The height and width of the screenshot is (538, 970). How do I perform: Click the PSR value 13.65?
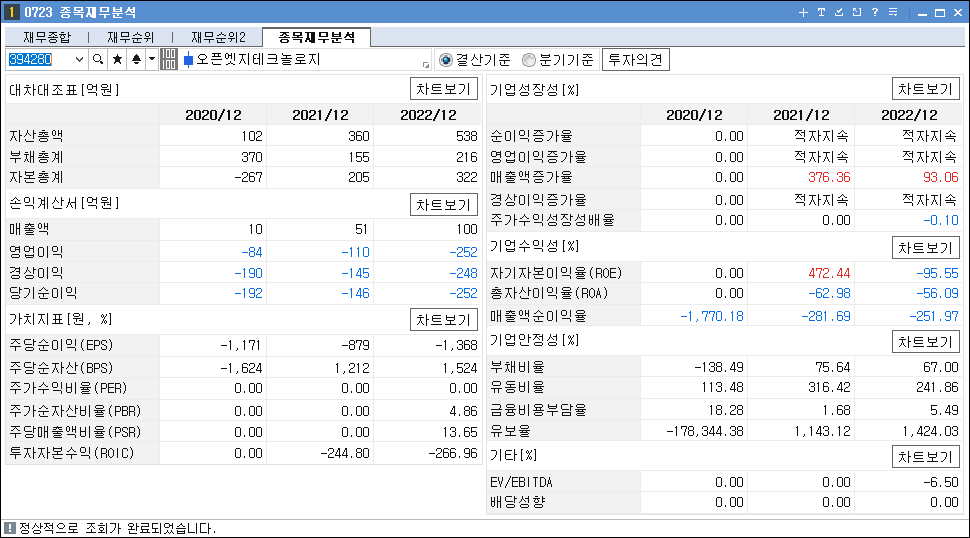point(460,432)
